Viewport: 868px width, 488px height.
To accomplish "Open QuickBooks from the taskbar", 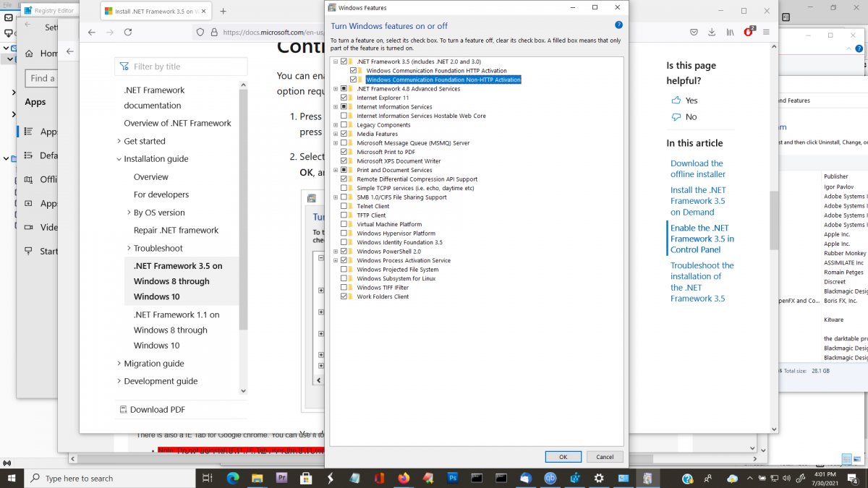I will pos(550,478).
